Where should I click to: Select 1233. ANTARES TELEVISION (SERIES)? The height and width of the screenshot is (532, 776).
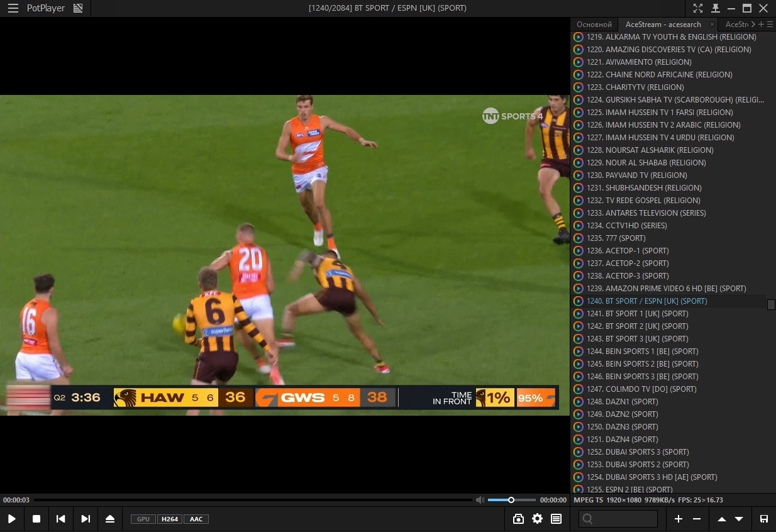pos(669,213)
